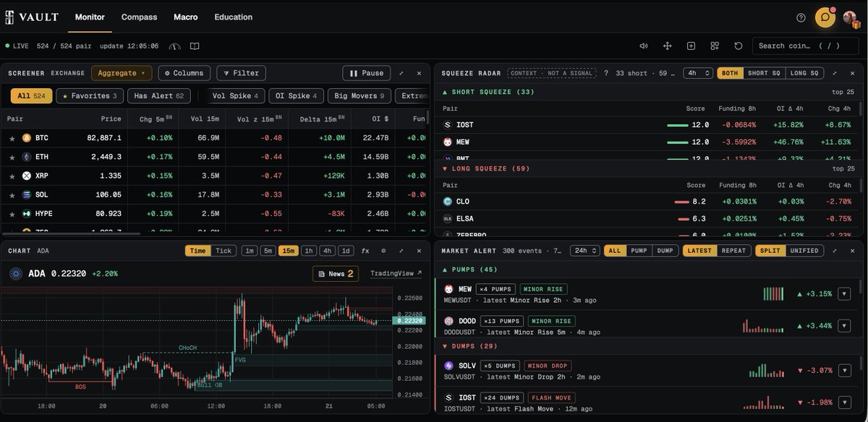
Task: Open the book icon in status bar
Action: coord(195,46)
